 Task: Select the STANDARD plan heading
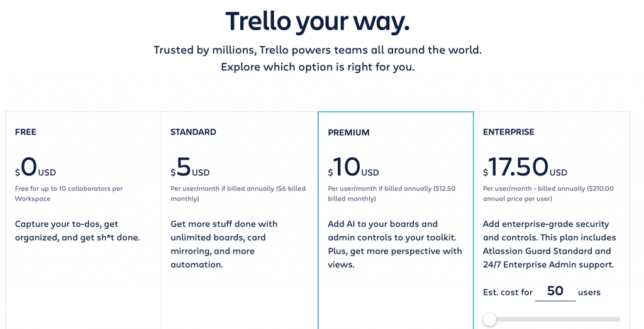coord(193,132)
